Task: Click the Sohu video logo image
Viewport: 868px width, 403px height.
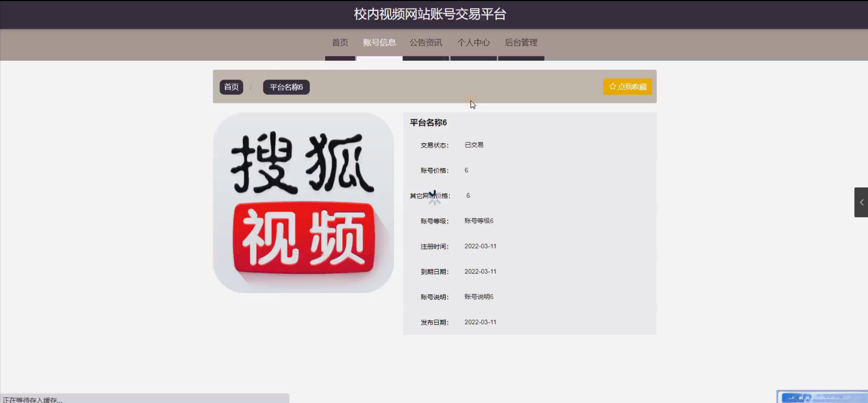Action: (x=303, y=203)
